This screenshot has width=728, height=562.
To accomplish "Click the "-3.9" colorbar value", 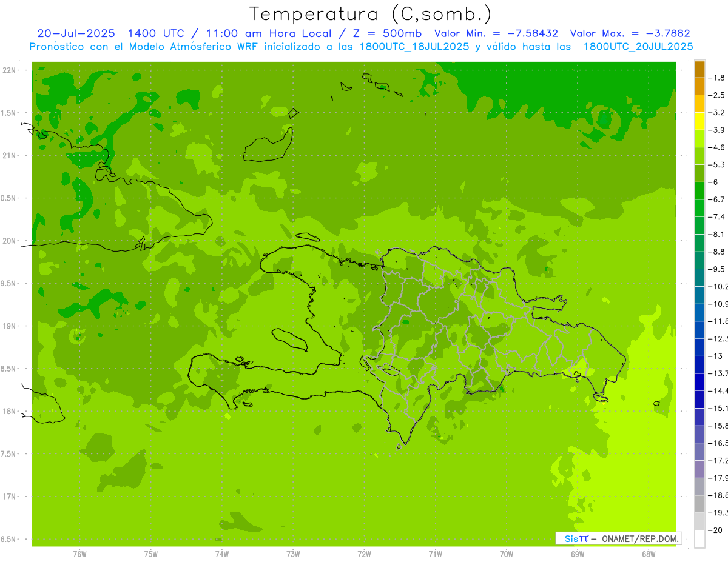I will (716, 130).
